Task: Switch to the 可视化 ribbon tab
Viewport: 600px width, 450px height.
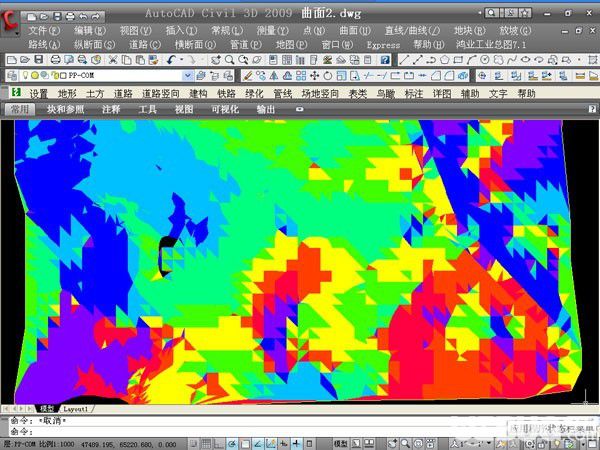Action: [x=225, y=109]
